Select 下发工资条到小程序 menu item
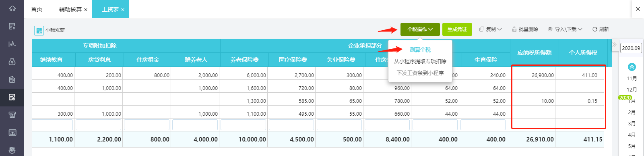Viewport: 644px width, 156px height. coord(420,73)
